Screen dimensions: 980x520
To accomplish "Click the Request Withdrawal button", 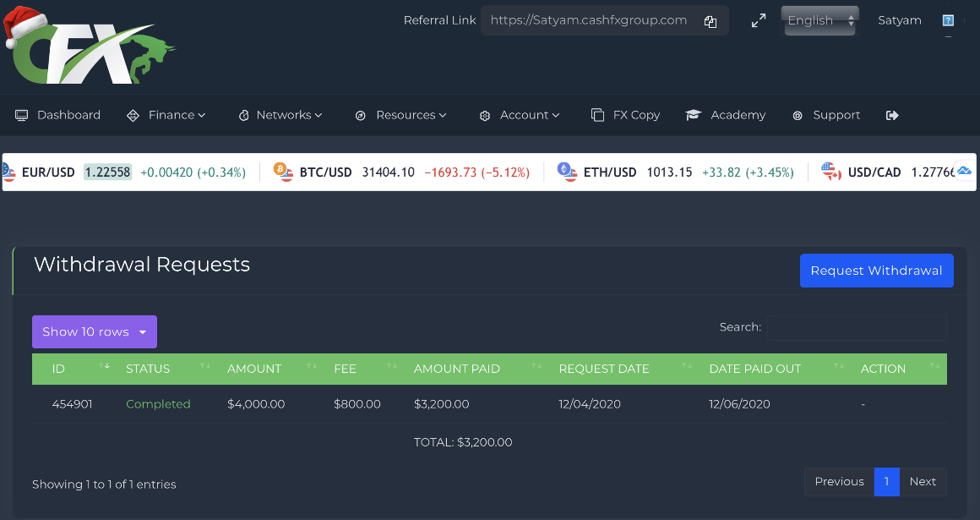I will (x=876, y=271).
